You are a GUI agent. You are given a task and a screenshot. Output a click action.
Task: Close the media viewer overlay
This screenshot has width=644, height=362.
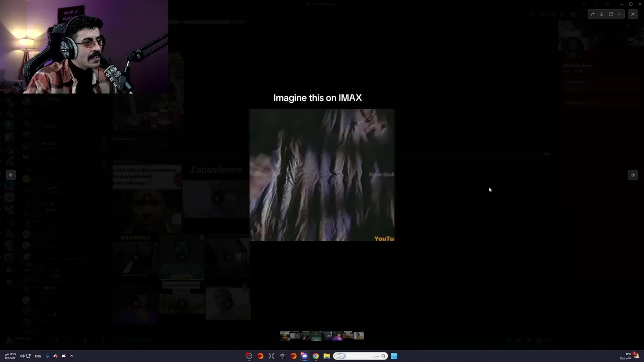pyautogui.click(x=633, y=14)
